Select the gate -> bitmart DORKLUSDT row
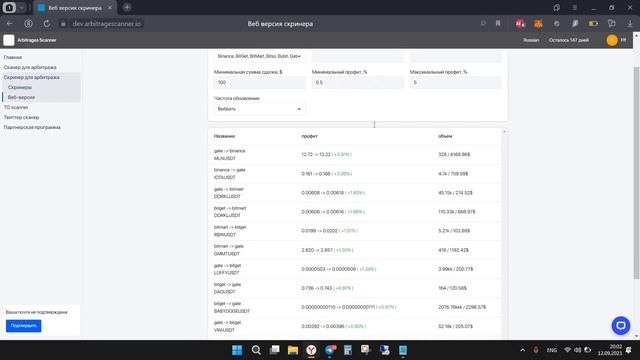Screen dimensions: 640x360 [x=355, y=193]
